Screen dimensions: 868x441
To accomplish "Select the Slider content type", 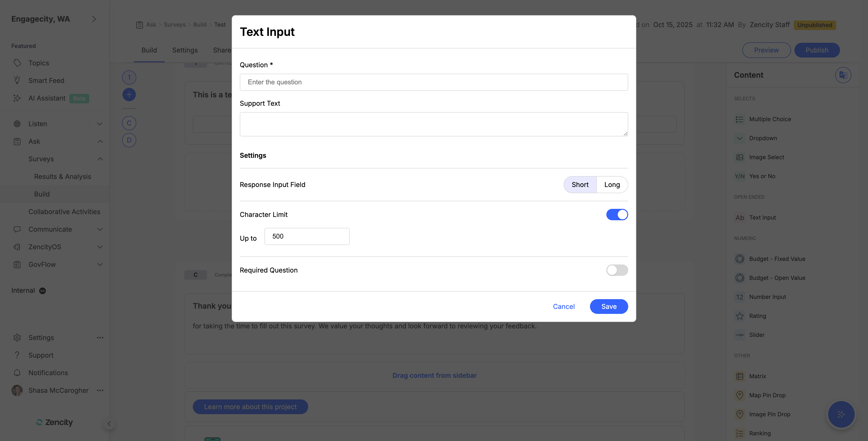I will point(756,335).
